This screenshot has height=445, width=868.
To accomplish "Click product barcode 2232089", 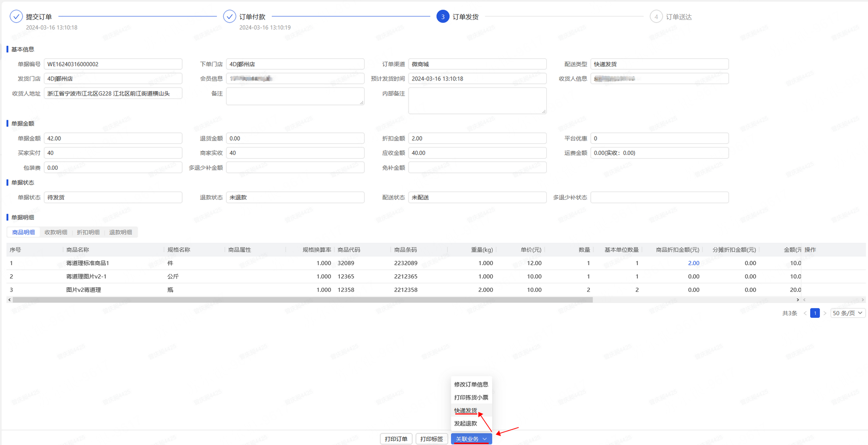I will point(406,263).
